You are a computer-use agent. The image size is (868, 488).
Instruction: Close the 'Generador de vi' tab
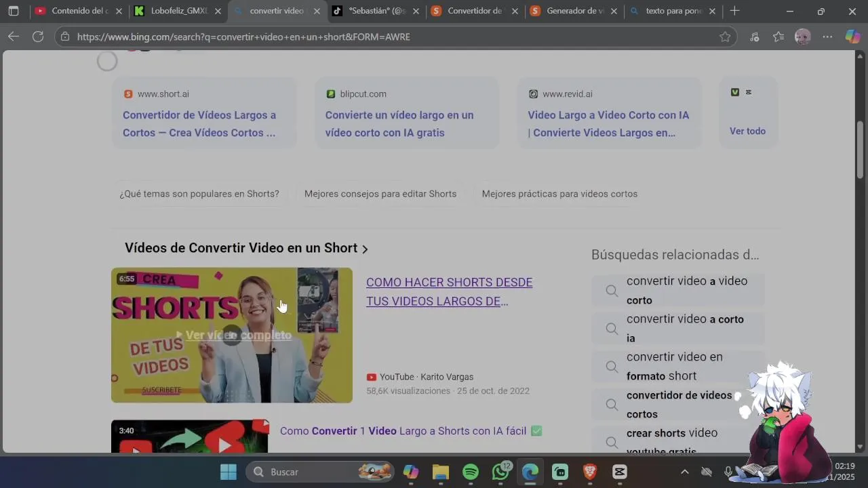coord(614,11)
